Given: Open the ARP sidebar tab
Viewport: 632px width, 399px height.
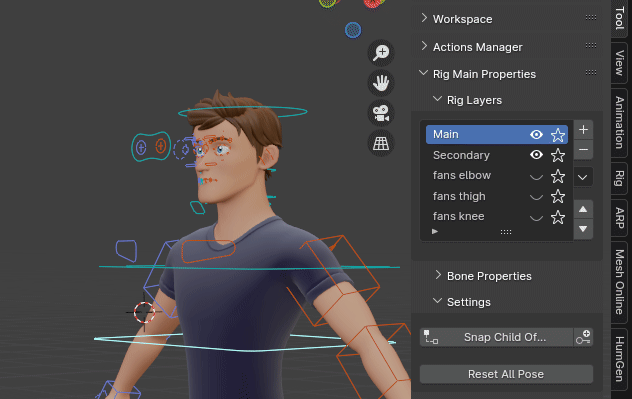Looking at the screenshot, I should [620, 218].
